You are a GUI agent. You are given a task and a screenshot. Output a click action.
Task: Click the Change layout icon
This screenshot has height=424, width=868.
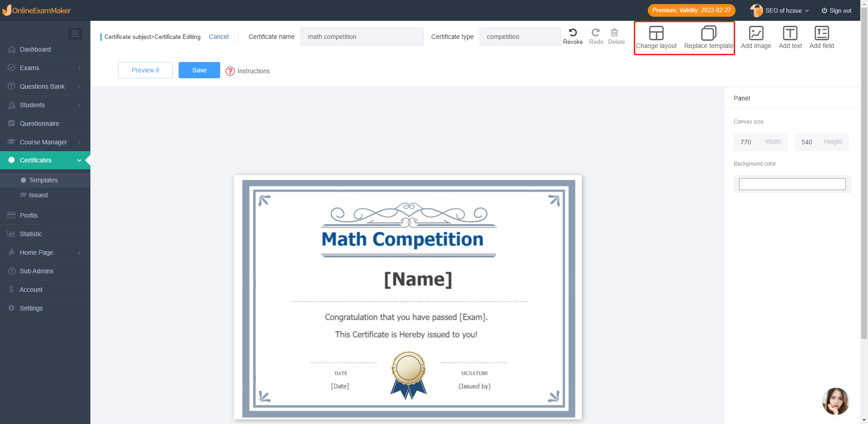tap(656, 33)
